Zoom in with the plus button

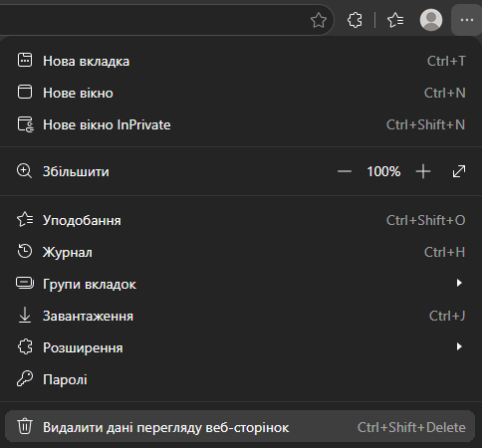[x=423, y=171]
